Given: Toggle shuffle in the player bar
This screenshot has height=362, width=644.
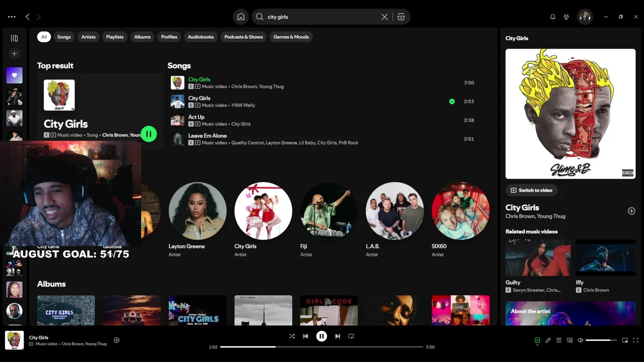Looking at the screenshot, I should (x=292, y=336).
